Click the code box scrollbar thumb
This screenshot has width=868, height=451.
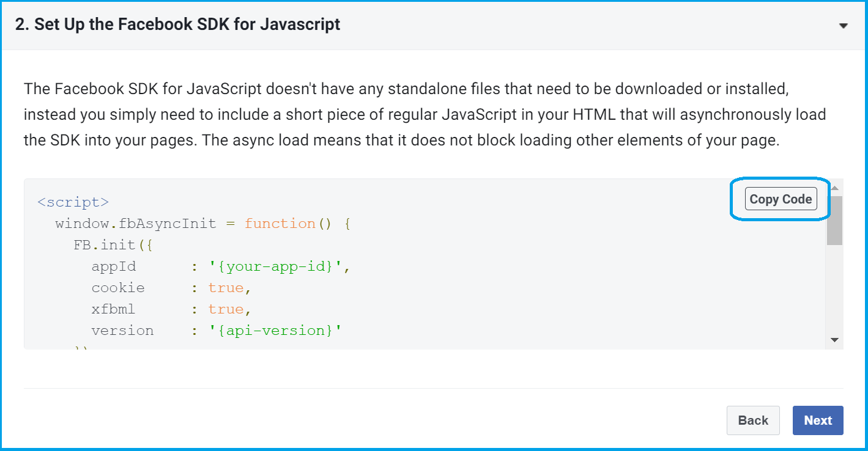[x=834, y=220]
